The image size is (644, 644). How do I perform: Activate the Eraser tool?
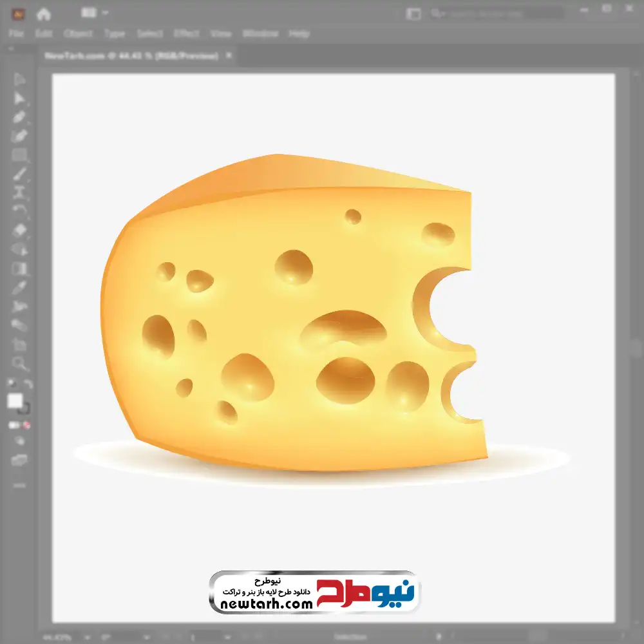pyautogui.click(x=19, y=230)
